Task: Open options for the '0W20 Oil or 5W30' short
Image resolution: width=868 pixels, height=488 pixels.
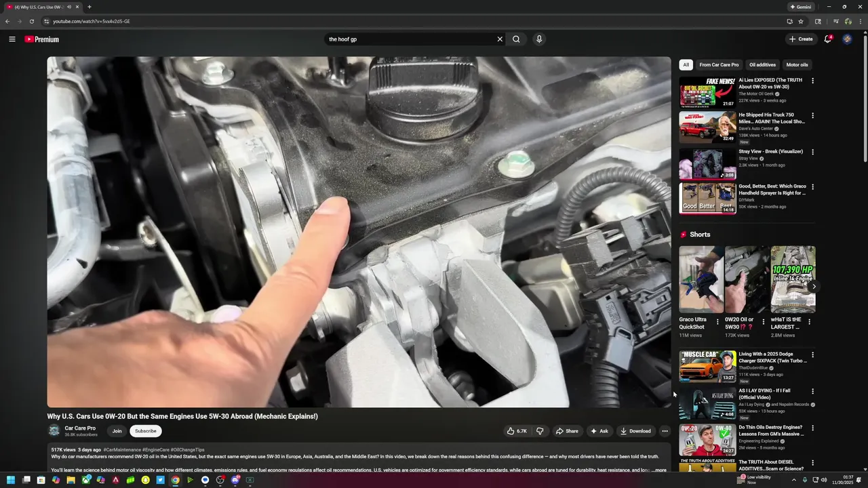Action: [x=763, y=322]
